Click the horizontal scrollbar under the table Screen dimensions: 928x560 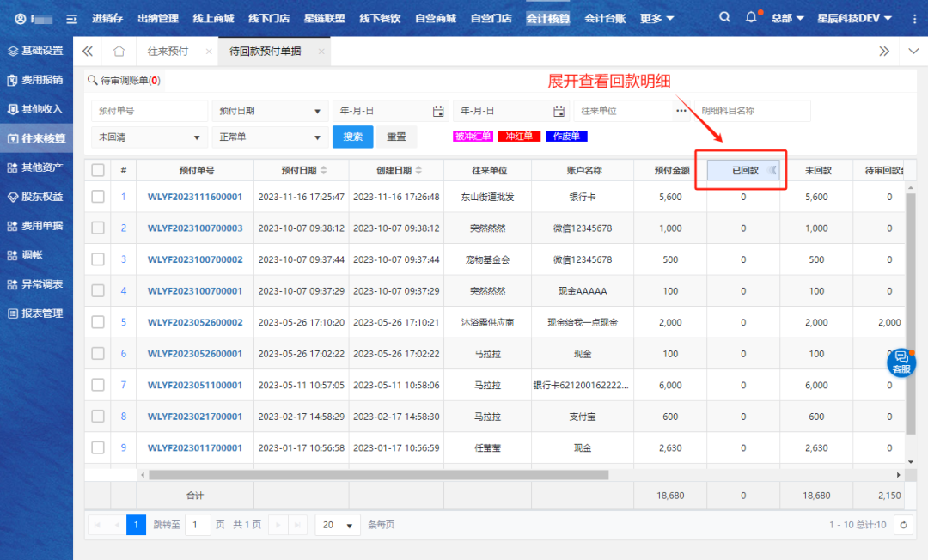[x=378, y=474]
